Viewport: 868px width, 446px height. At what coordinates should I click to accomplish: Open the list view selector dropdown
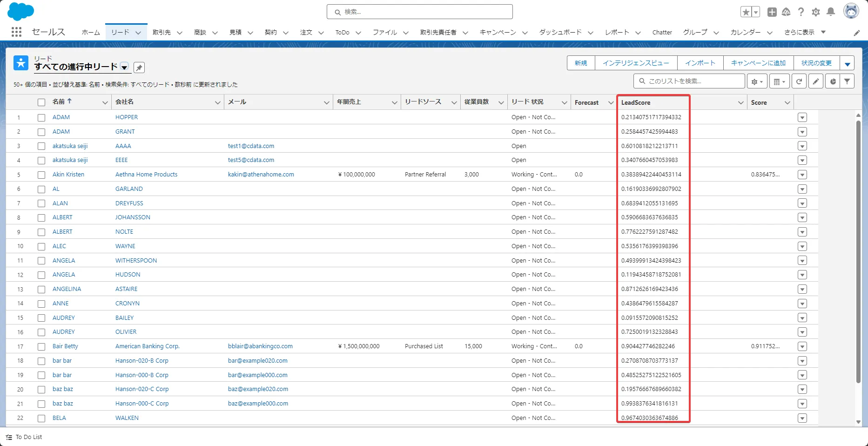[x=124, y=67]
